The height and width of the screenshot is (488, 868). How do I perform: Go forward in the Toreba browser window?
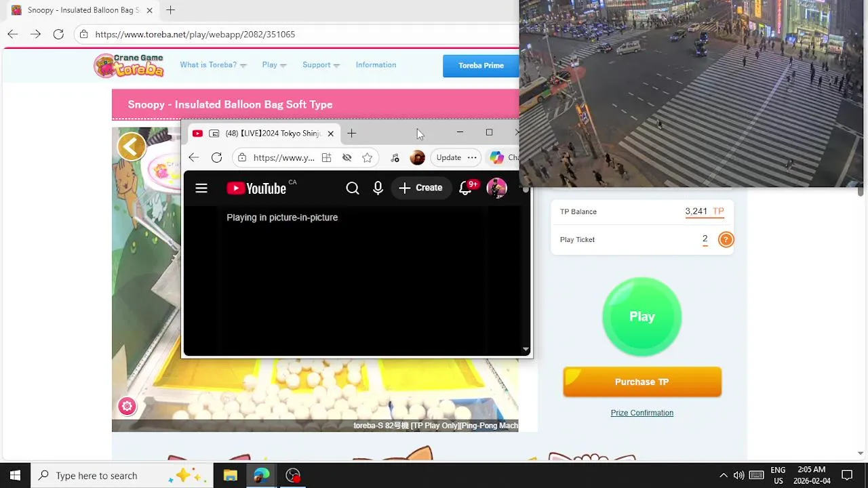(x=35, y=34)
